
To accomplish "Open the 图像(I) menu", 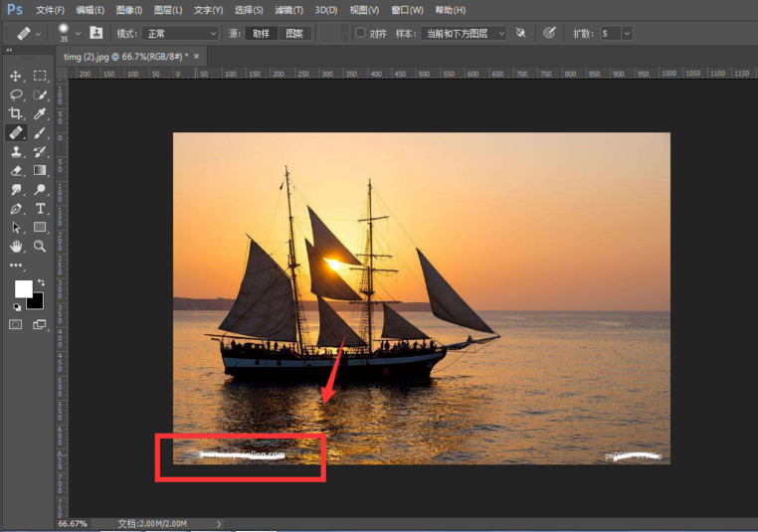I will point(129,10).
